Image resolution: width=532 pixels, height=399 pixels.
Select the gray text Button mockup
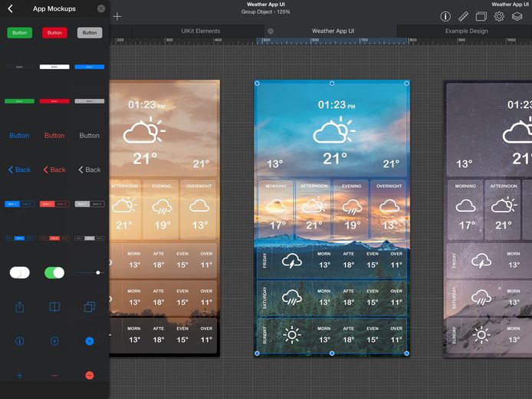point(89,136)
